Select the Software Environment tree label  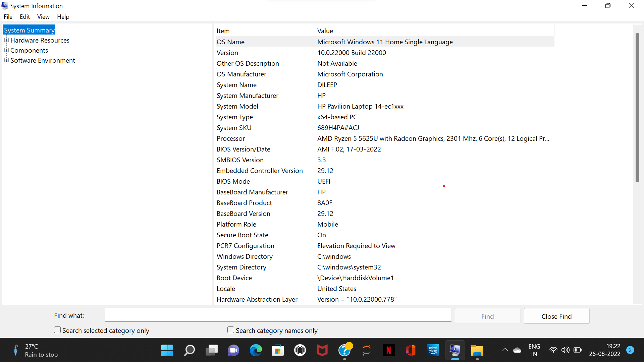point(43,60)
